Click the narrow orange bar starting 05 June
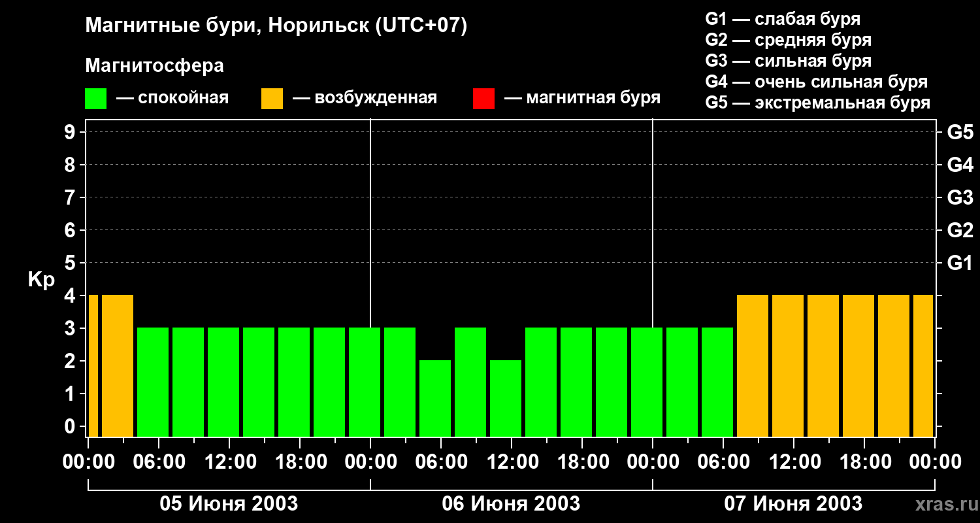980x523 pixels. click(x=93, y=365)
